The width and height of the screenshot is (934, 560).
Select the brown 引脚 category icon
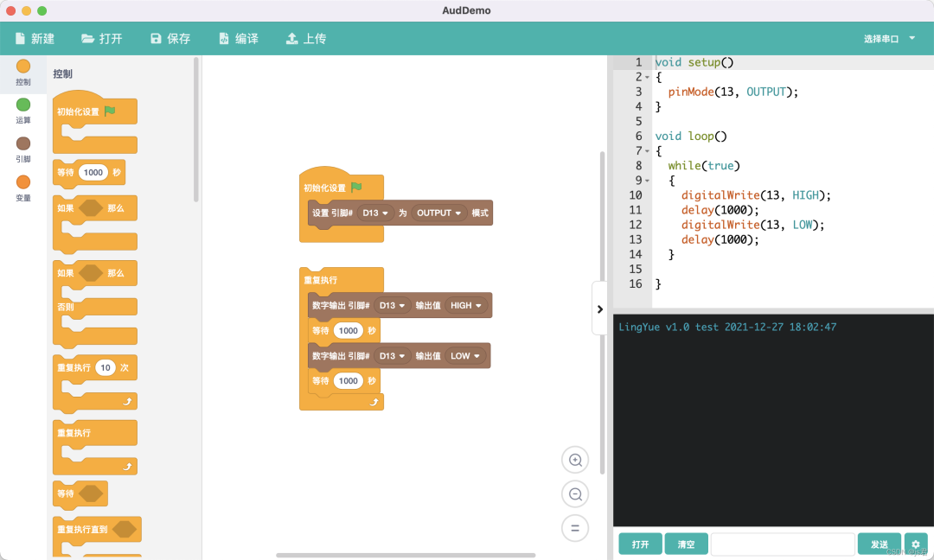pos(22,144)
